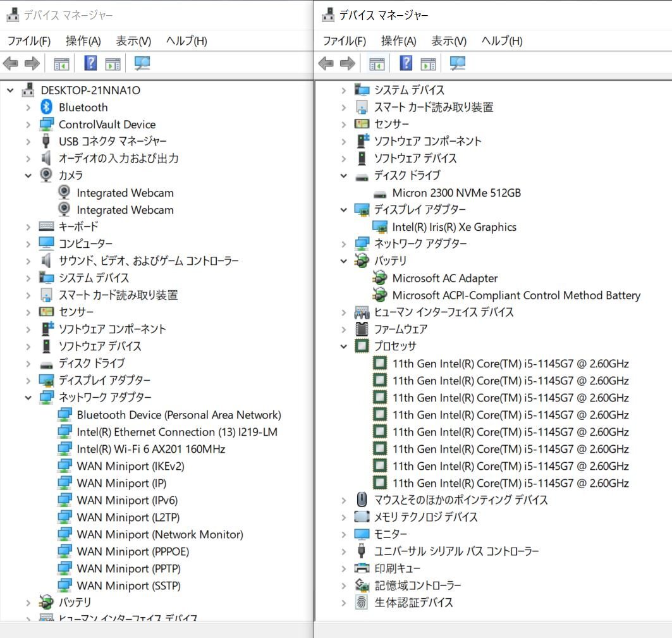Click Forward arrow in right Device Manager toolbar
Image resolution: width=672 pixels, height=638 pixels.
click(348, 64)
